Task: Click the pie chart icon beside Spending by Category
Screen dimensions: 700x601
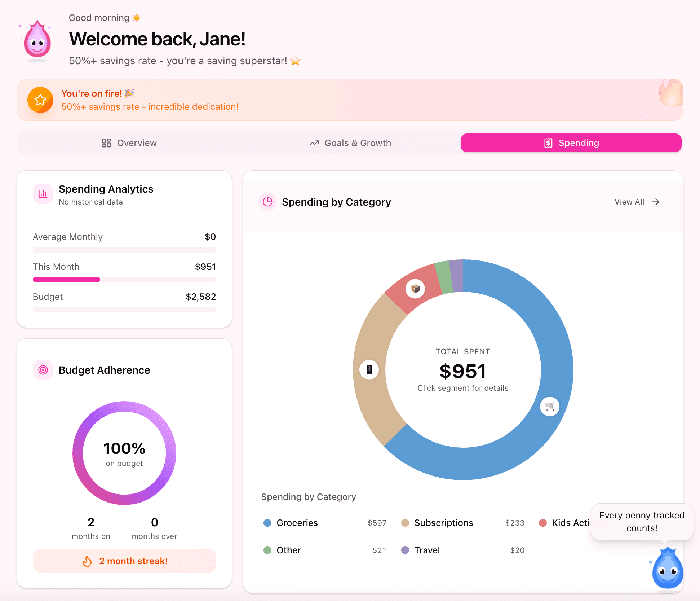Action: tap(267, 202)
